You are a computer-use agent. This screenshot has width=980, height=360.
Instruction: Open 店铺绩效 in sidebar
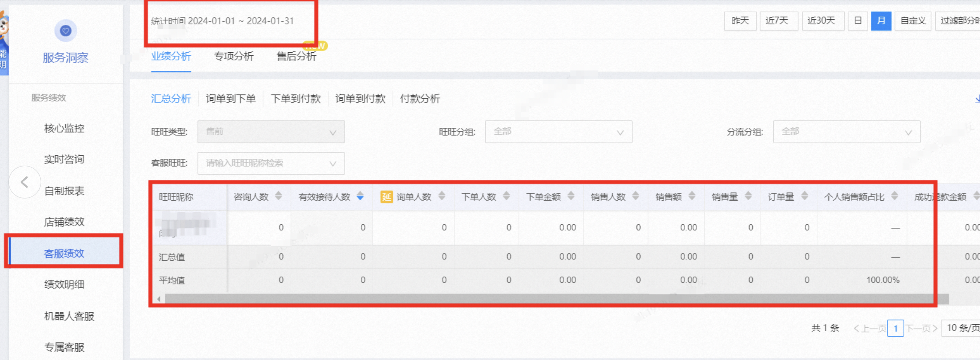pos(64,222)
